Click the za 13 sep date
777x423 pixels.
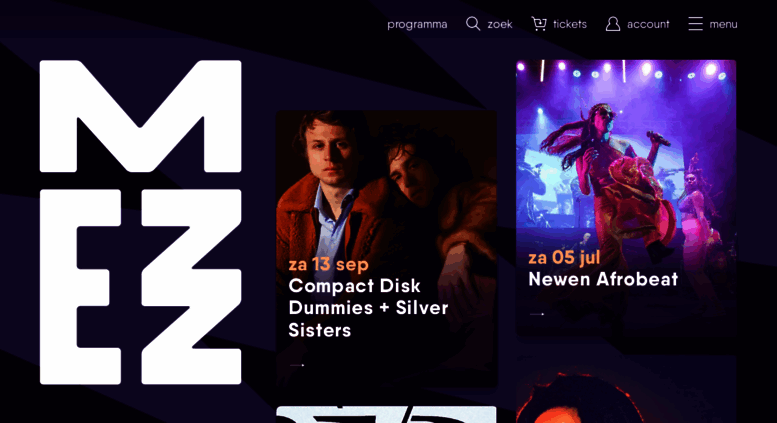(329, 264)
